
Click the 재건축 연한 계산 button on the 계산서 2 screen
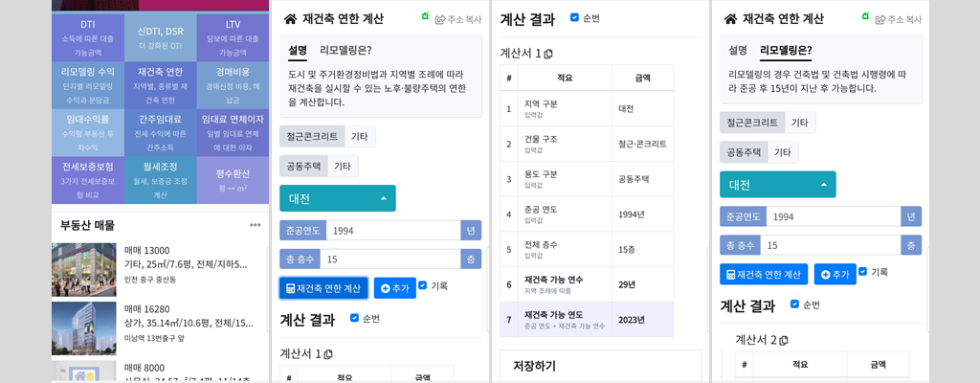click(764, 274)
